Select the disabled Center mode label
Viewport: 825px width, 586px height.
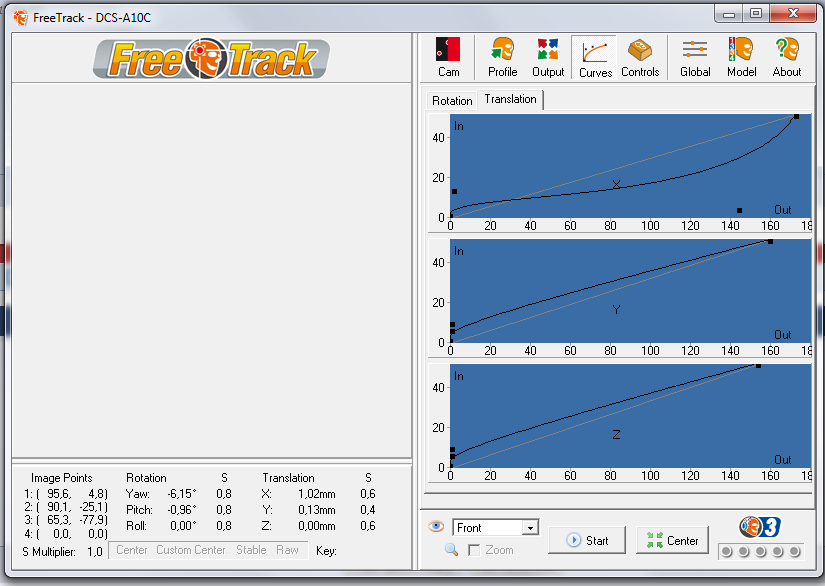[132, 550]
